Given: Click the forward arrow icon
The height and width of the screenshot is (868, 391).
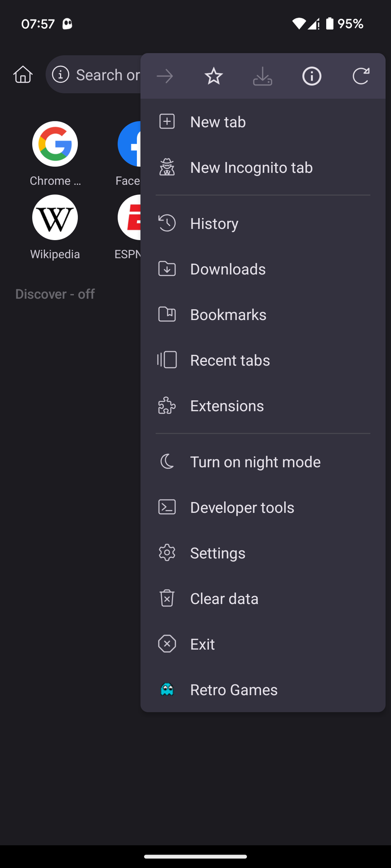Looking at the screenshot, I should coord(165,76).
